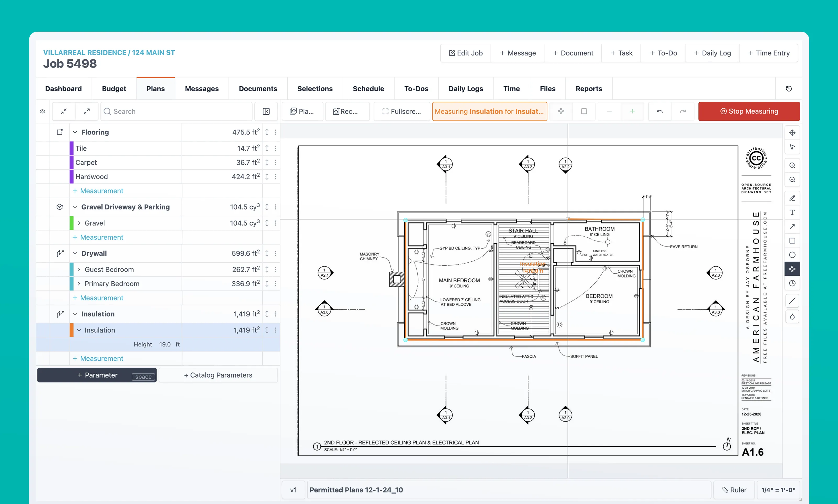Expand the Guest Bedroom drywall measurement
The image size is (838, 504).
(x=78, y=268)
